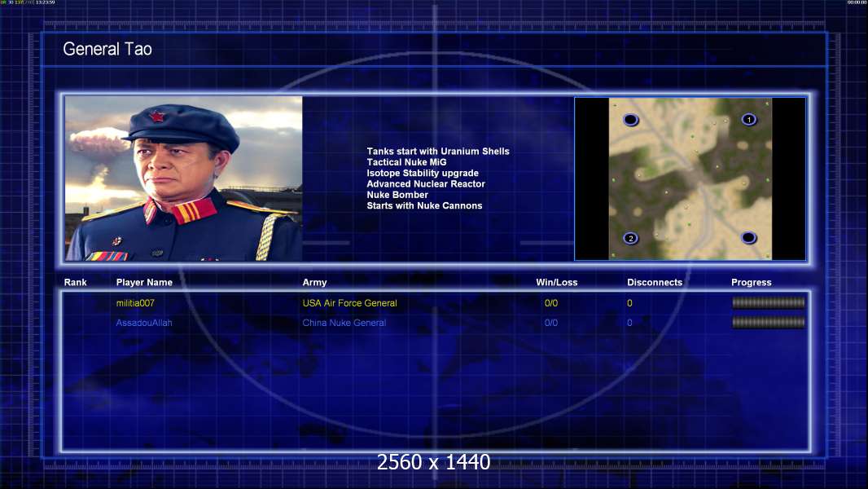Click the 'Army' column header
Screen dimensions: 868x489
pos(314,283)
